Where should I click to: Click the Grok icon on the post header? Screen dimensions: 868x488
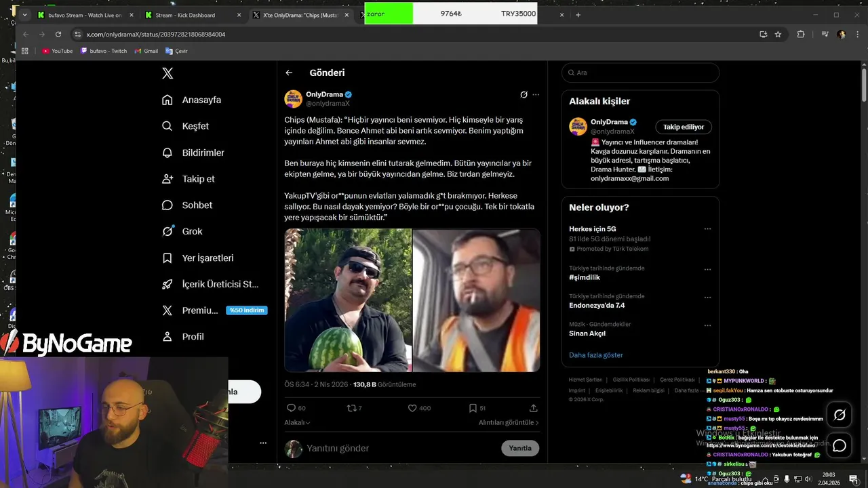coord(524,95)
